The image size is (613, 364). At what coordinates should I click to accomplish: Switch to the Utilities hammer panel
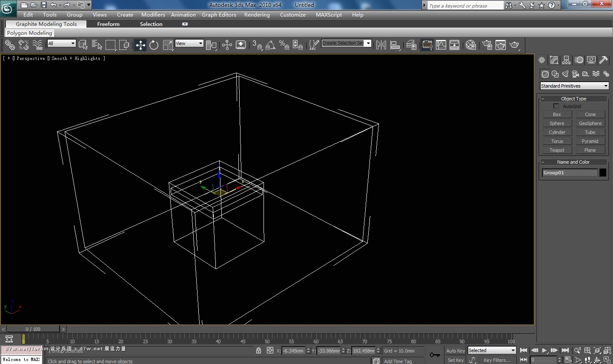(x=604, y=60)
